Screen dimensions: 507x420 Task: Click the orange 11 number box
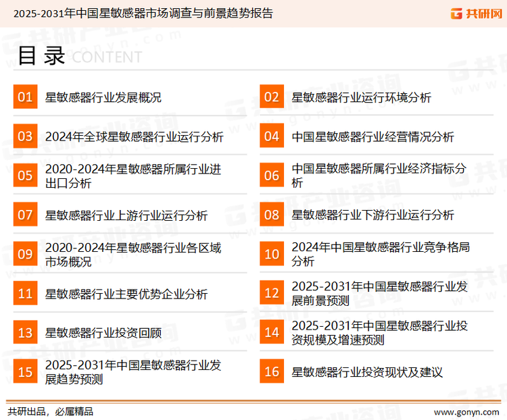click(x=25, y=293)
